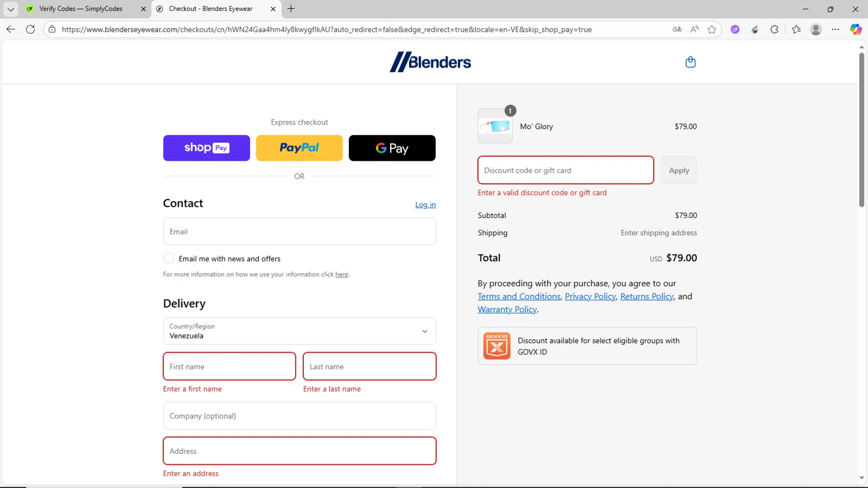Screen dimensions: 868x488
Task: Apply the discount code
Action: click(679, 170)
